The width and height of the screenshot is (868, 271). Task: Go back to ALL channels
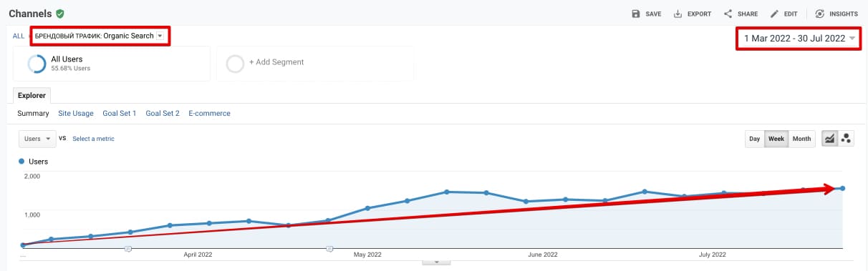(19, 36)
